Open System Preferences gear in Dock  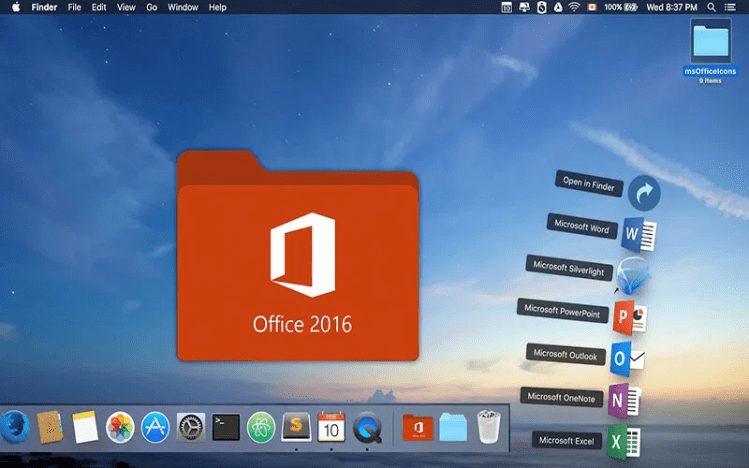190,428
